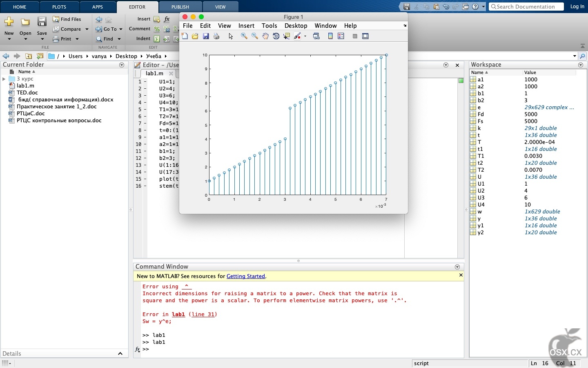
Task: Click the Save figure floppy icon in Figure 1
Action: point(206,36)
